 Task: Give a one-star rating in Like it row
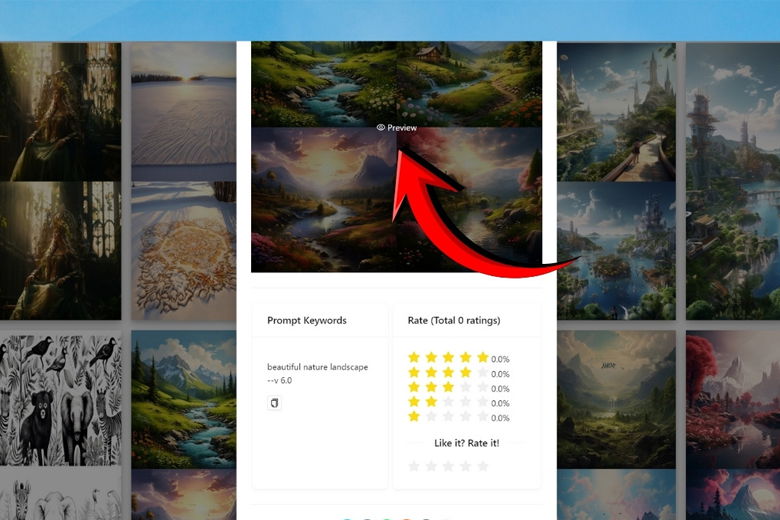pyautogui.click(x=414, y=466)
